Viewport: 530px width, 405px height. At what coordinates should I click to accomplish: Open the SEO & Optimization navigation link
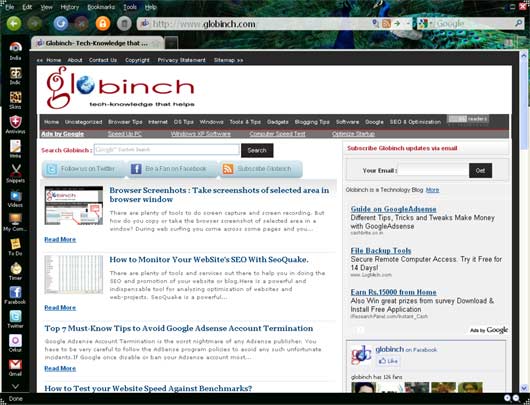pyautogui.click(x=415, y=122)
